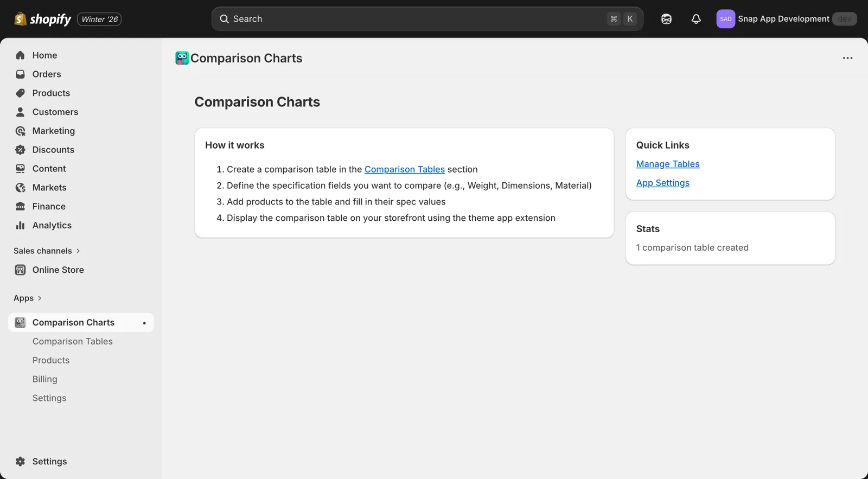
Task: Click the 'Add products to the table' step
Action: click(x=336, y=202)
